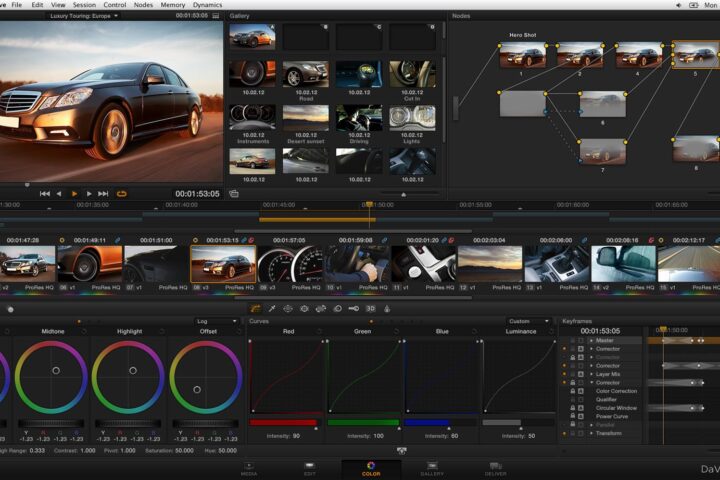Viewport: 720px width, 480px height.
Task: Open the Data Burn palette icon
Action: coord(387,309)
